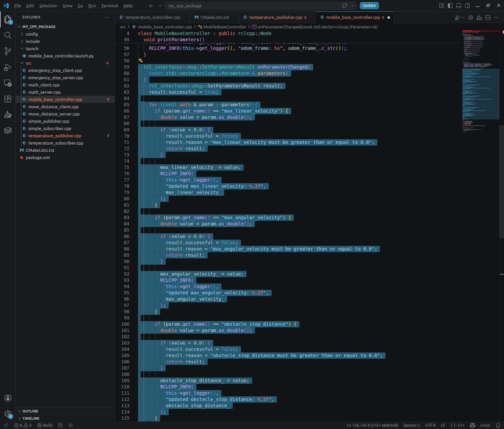
Task: Click the Customize Layout icon
Action: (442, 6)
